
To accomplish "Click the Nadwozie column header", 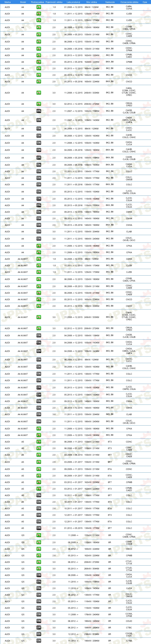I will (x=110, y=2).
